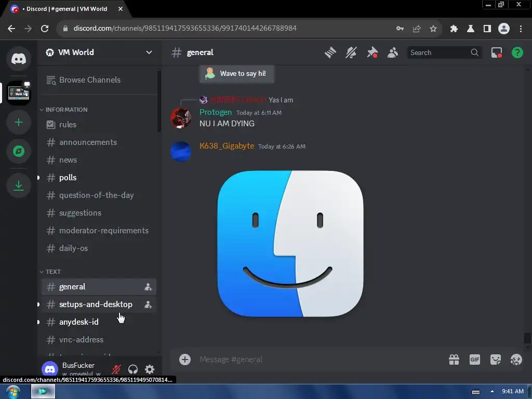Open User Settings gear icon

coord(150,369)
